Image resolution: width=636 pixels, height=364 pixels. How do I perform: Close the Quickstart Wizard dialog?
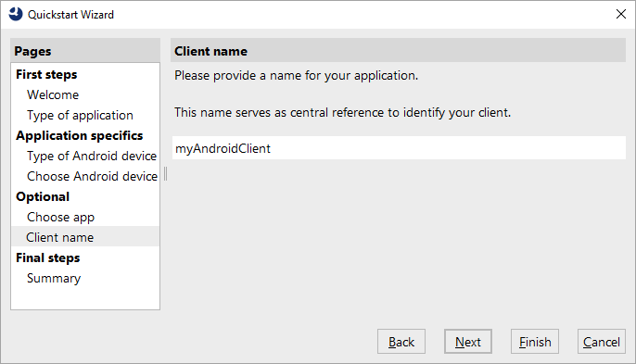[x=620, y=14]
